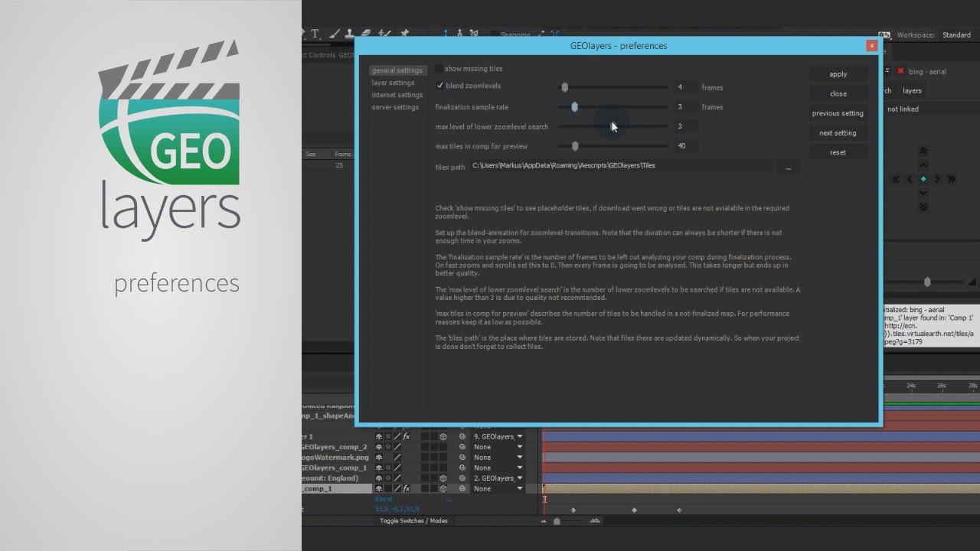Click the fx switch on layer 'er 1' row
The image size is (980, 551).
(x=407, y=437)
